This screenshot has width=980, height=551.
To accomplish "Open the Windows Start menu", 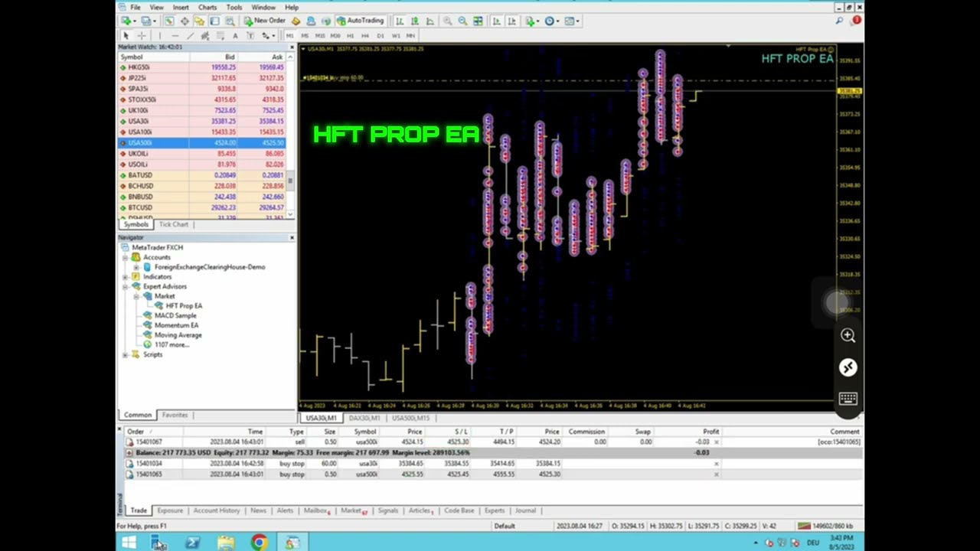I will (x=128, y=543).
